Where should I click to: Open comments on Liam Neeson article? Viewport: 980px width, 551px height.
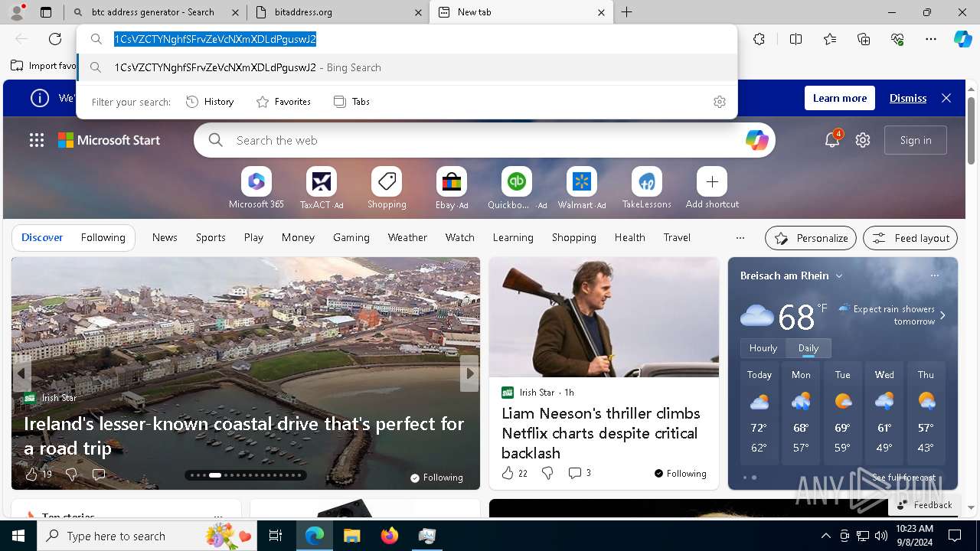(x=580, y=474)
